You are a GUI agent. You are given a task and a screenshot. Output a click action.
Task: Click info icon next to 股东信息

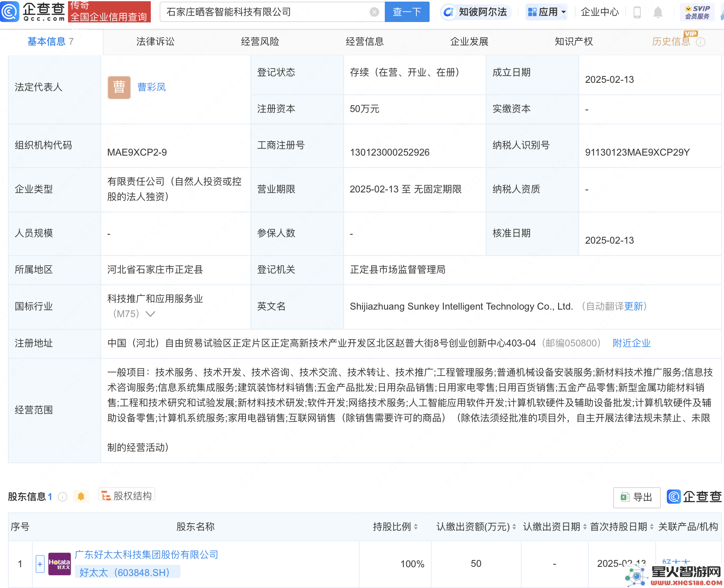[x=62, y=496]
